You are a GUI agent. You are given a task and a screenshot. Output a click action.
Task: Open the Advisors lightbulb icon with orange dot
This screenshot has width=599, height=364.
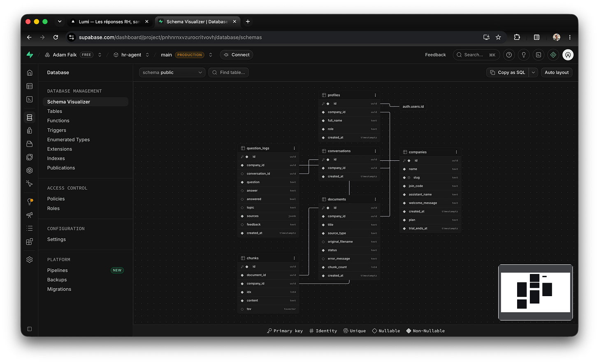[x=30, y=202]
